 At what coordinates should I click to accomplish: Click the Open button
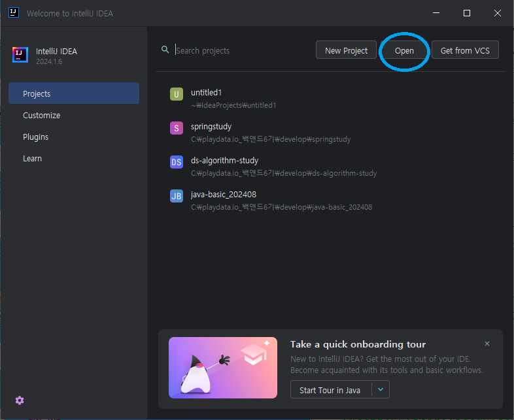tap(404, 51)
